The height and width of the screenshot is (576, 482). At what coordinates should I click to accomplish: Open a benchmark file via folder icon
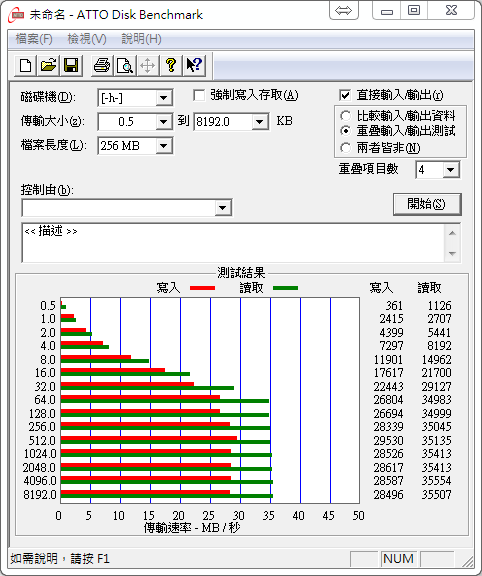48,66
